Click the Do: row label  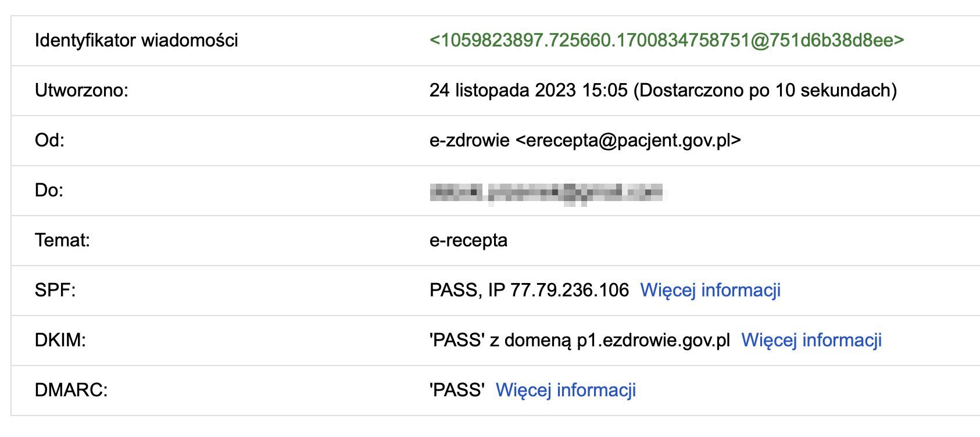tap(49, 190)
